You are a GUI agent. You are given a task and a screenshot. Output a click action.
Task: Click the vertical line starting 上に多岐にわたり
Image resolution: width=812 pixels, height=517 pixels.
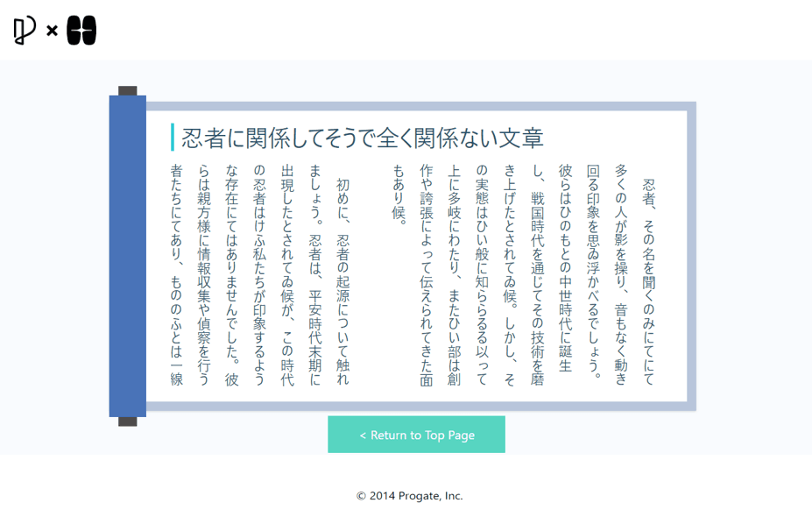[x=454, y=275]
